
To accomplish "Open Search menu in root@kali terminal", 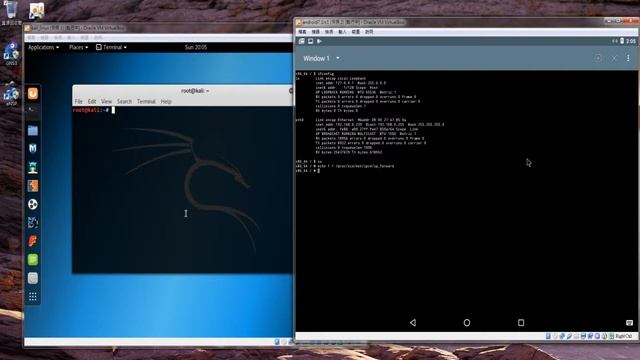I will pyautogui.click(x=124, y=101).
